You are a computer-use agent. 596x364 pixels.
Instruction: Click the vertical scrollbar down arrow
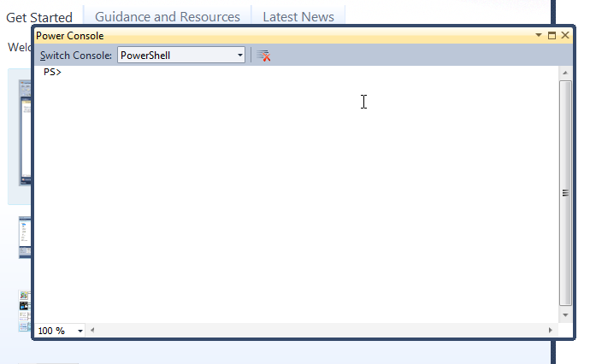pos(565,315)
